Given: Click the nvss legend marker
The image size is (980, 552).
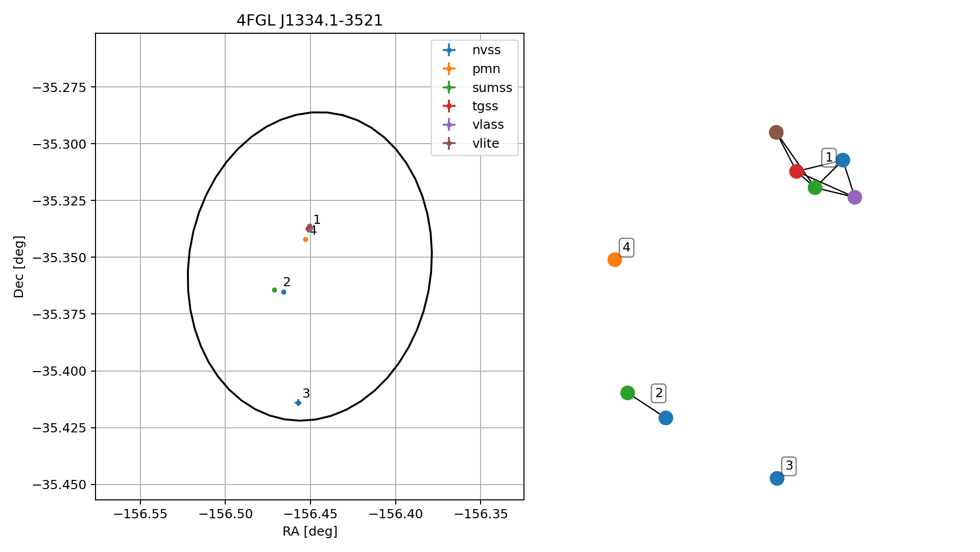Looking at the screenshot, I should coord(449,50).
